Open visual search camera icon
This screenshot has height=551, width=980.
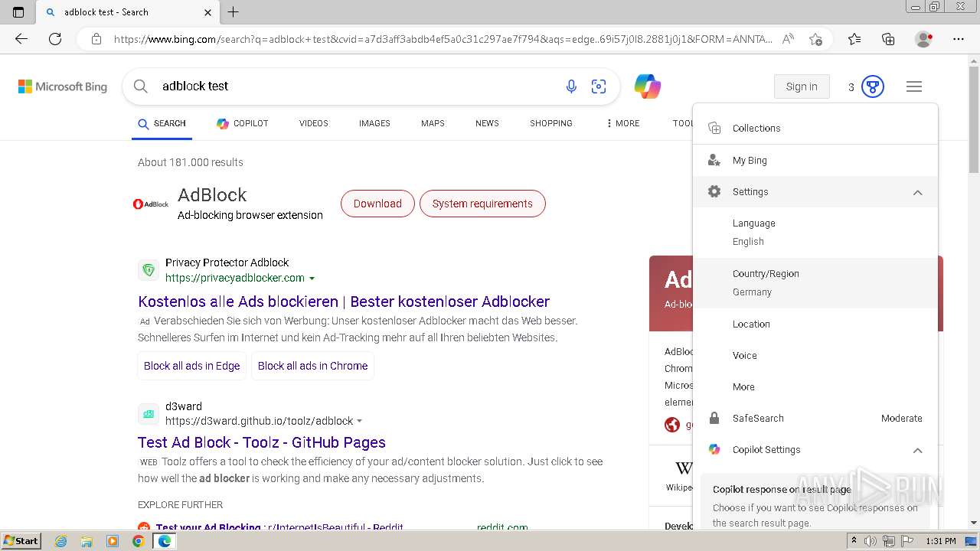pos(599,86)
